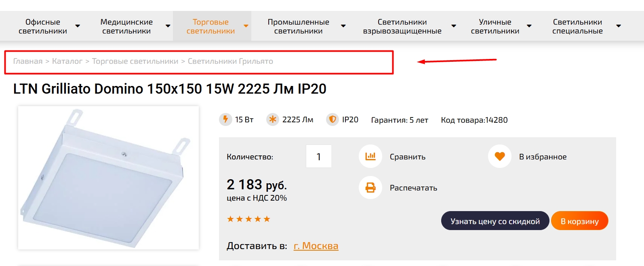The height and width of the screenshot is (266, 644).
Task: Expand Медицинские светильники dropdown arrow
Action: pos(168,26)
